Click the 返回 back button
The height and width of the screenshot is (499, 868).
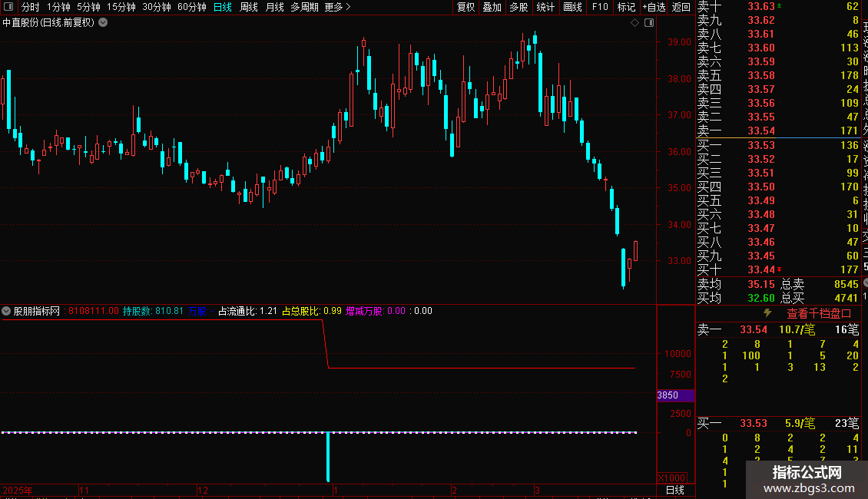pyautogui.click(x=681, y=7)
